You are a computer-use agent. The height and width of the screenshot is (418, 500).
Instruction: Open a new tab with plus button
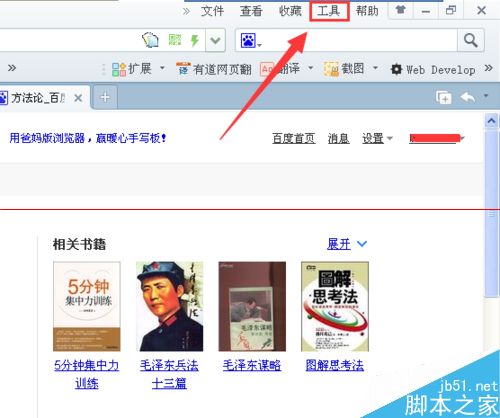[105, 98]
